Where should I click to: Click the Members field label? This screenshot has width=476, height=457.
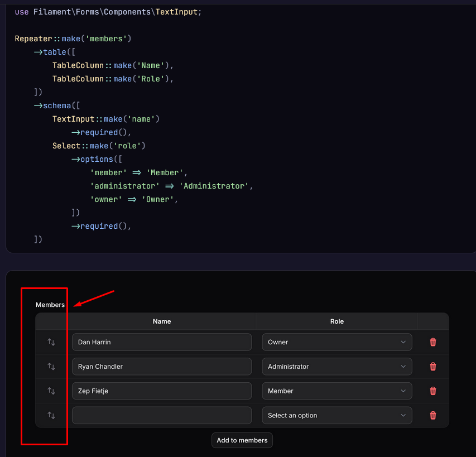(50, 305)
